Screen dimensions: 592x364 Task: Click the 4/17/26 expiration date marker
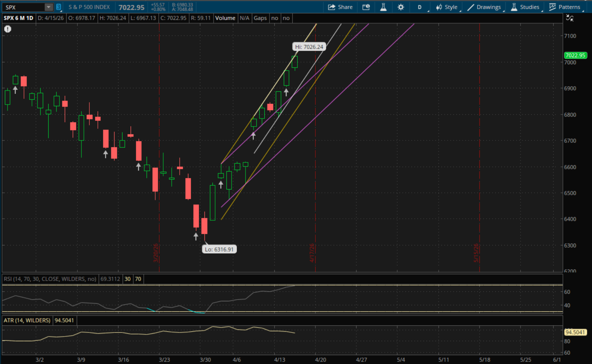[x=312, y=253]
